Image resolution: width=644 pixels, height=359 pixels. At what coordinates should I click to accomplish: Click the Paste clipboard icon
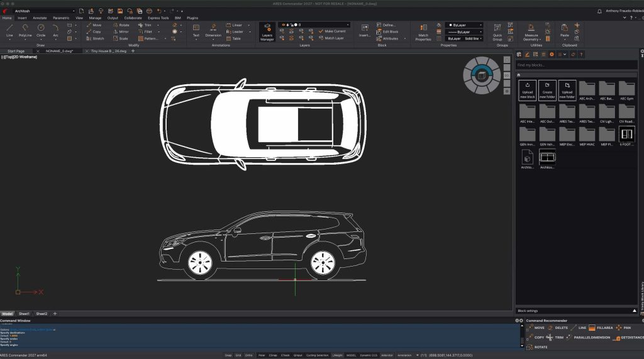pyautogui.click(x=565, y=30)
